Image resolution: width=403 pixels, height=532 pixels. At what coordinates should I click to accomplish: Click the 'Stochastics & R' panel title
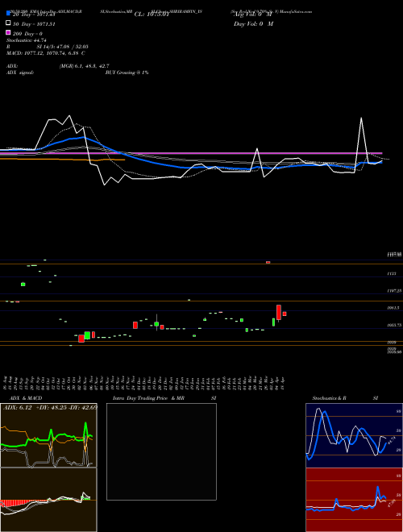tap(330, 398)
